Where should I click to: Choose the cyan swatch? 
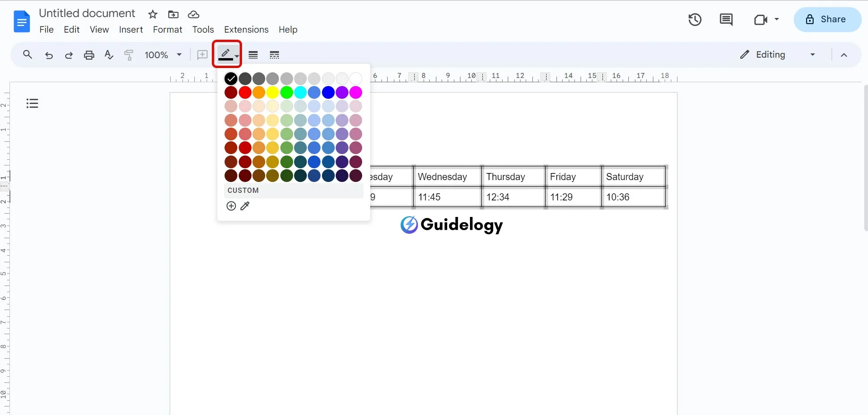point(301,92)
